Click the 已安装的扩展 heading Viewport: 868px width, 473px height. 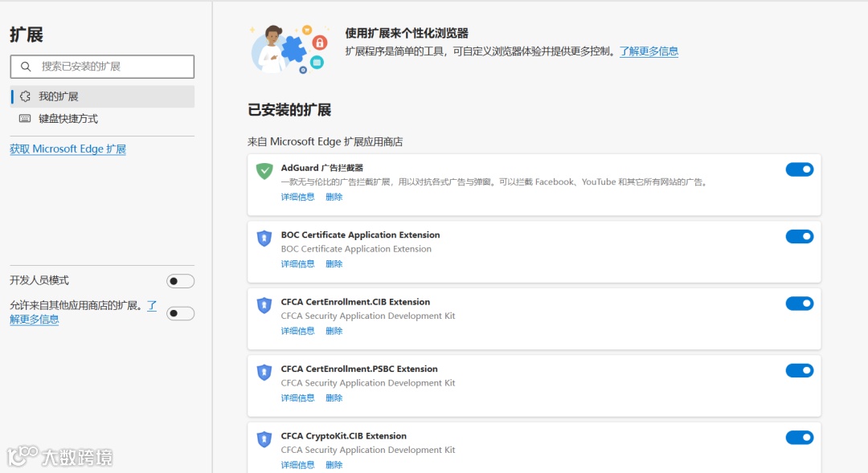(x=289, y=110)
